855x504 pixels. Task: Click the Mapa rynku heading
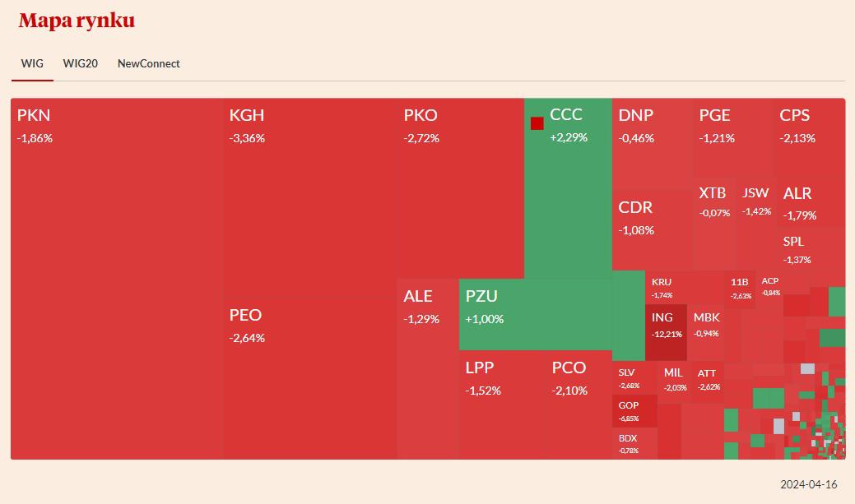click(x=77, y=21)
